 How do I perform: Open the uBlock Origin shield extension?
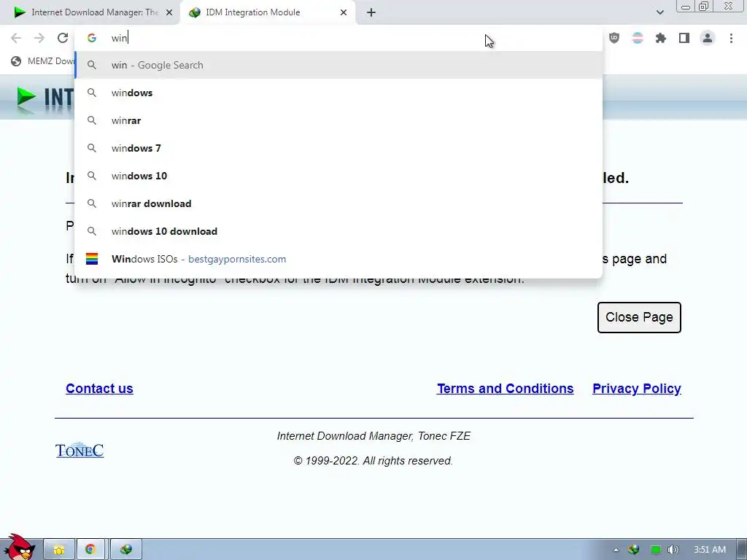coord(614,38)
